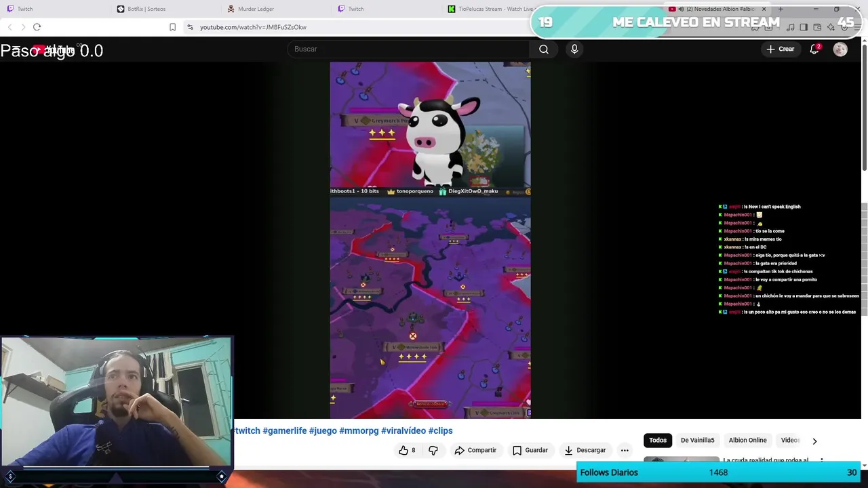Select the Albion Online filter chip
Screen dimensions: 868x488
tap(747, 441)
